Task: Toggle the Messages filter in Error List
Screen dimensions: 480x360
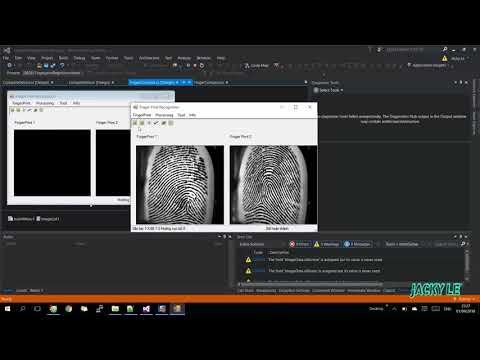Action: [x=357, y=244]
